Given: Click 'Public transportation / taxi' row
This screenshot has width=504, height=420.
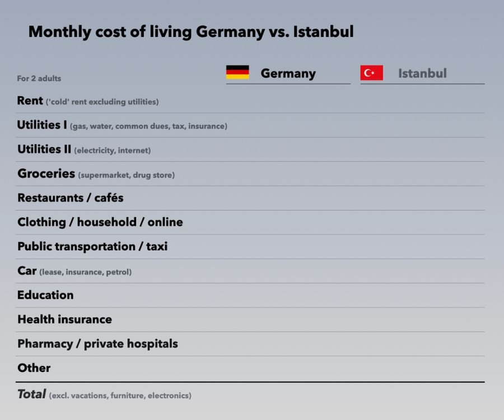Looking at the screenshot, I should (92, 246).
